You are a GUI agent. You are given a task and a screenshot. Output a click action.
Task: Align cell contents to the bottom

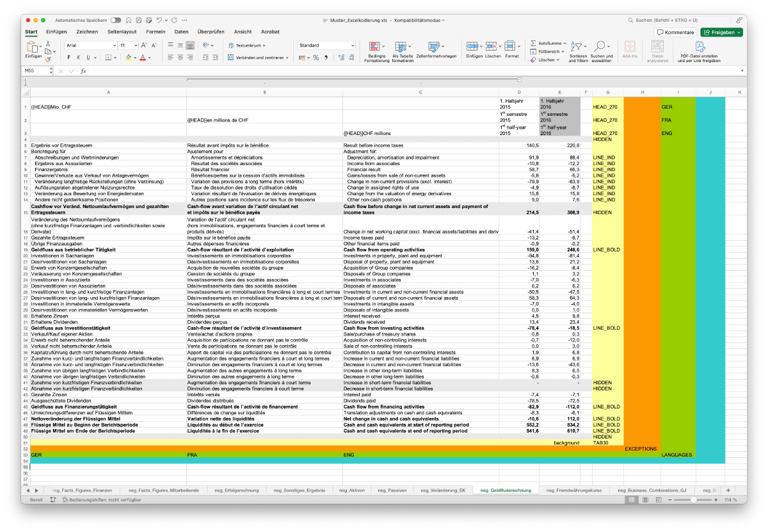191,45
